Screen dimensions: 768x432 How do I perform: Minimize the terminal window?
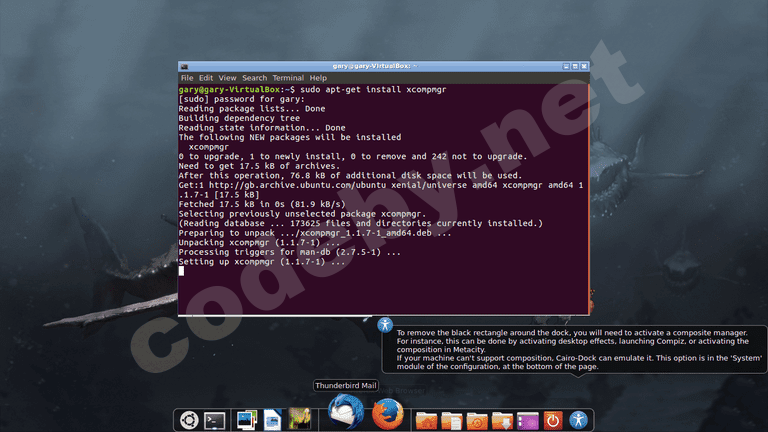click(x=566, y=66)
